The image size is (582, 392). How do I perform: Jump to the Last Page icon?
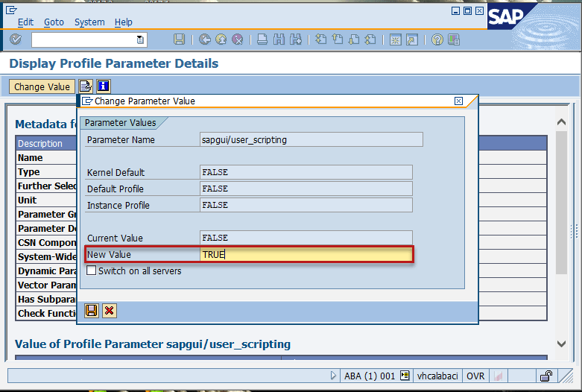370,39
